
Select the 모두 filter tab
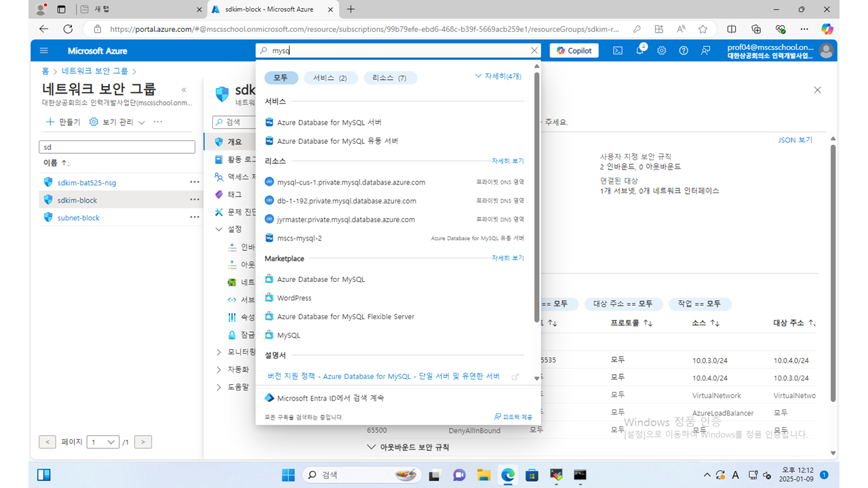coord(281,78)
